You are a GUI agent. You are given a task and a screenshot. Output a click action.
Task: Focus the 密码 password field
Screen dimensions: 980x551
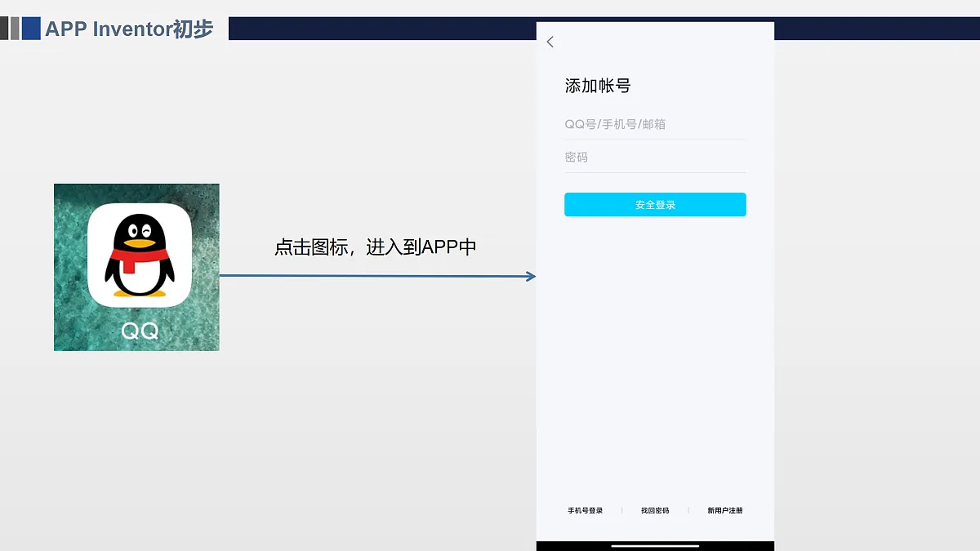tap(655, 157)
